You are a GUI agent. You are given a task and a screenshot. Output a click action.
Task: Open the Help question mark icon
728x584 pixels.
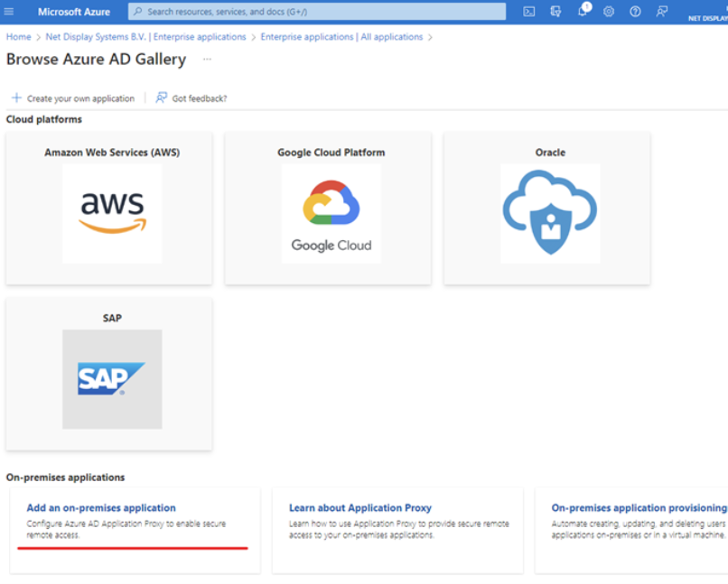pos(635,12)
